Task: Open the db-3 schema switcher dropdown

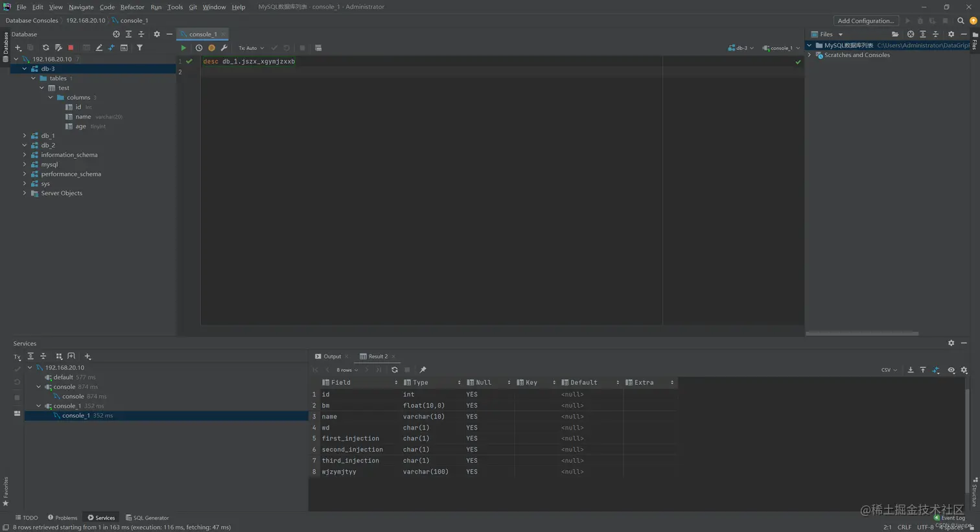Action: click(741, 48)
